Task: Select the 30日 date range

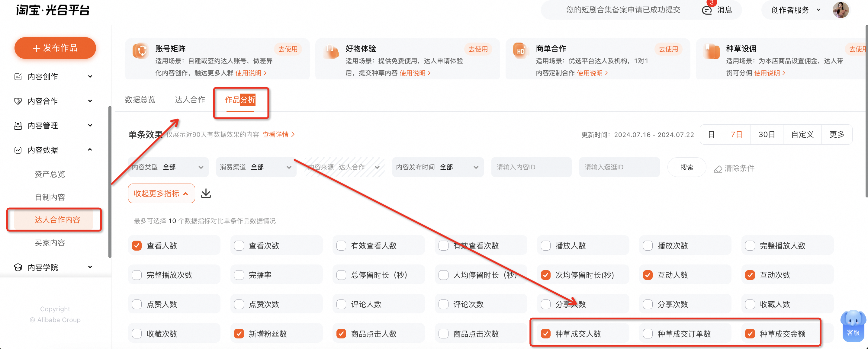Action: pyautogui.click(x=767, y=134)
